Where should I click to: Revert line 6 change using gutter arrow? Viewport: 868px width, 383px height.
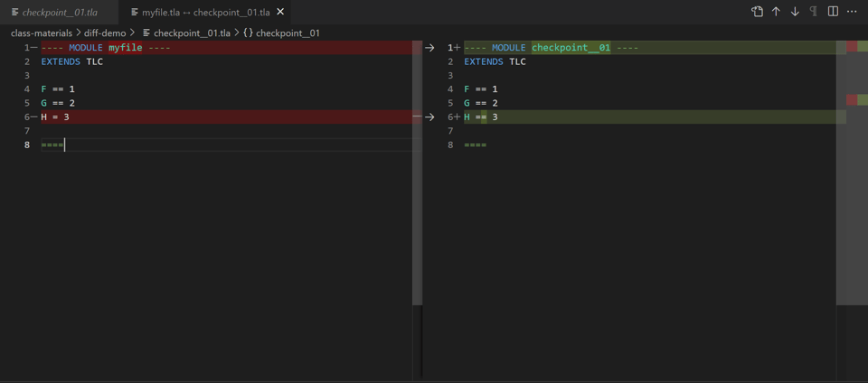coord(429,117)
